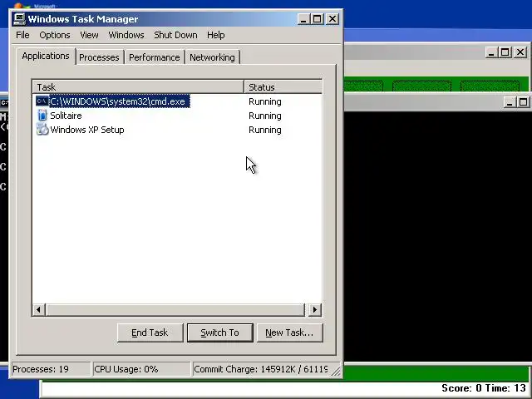Close the Solitaire window behind

click(520, 52)
